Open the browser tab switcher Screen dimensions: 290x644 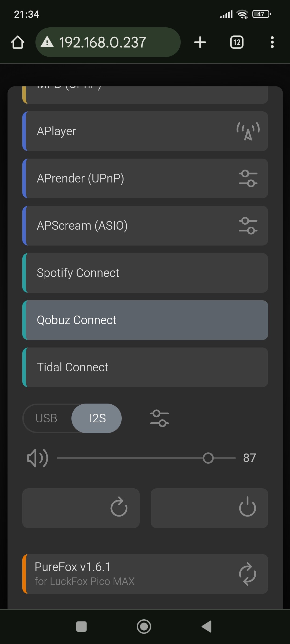click(x=237, y=42)
